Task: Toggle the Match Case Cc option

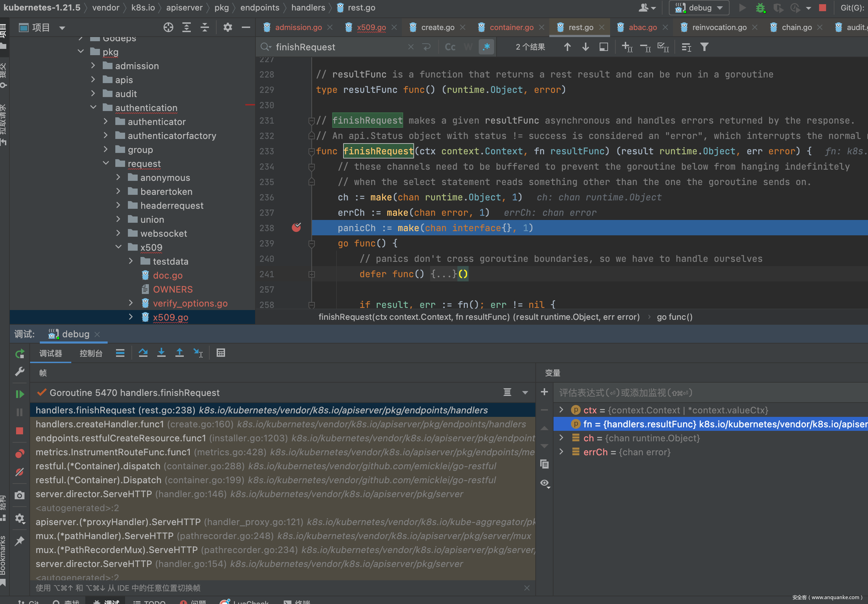Action: (x=450, y=47)
